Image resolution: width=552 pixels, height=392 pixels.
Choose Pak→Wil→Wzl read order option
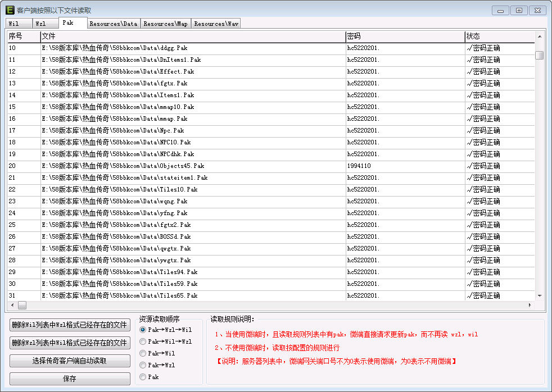(x=143, y=341)
